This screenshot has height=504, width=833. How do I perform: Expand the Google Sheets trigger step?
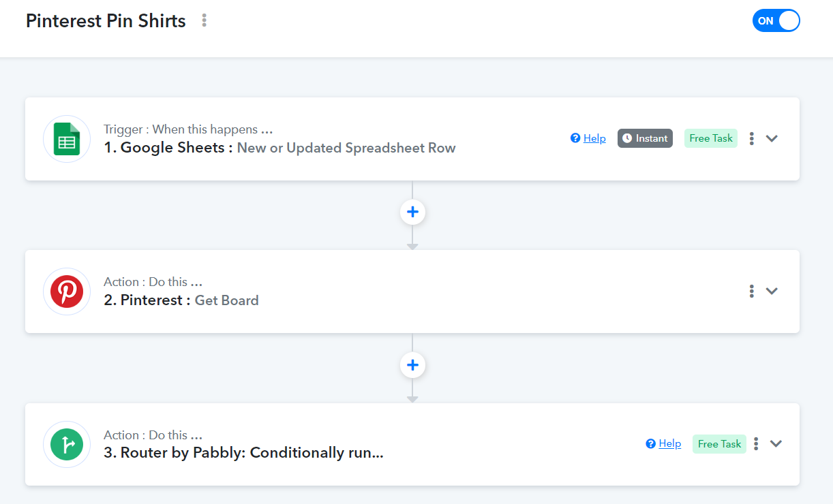[772, 138]
